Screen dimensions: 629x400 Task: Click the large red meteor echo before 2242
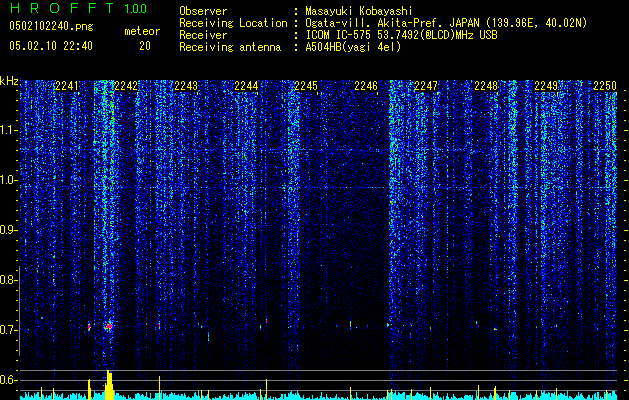pyautogui.click(x=108, y=326)
